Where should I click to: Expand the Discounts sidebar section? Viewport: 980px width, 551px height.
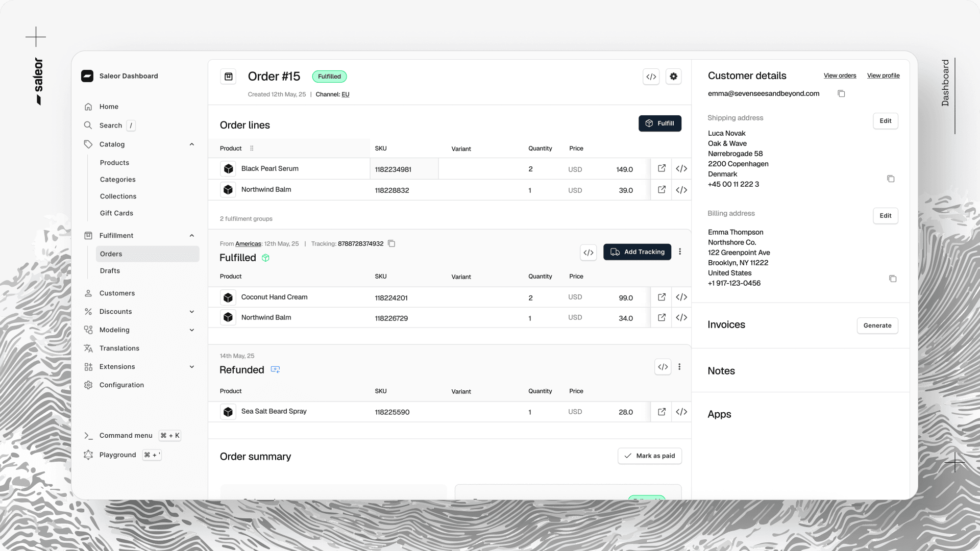(192, 312)
